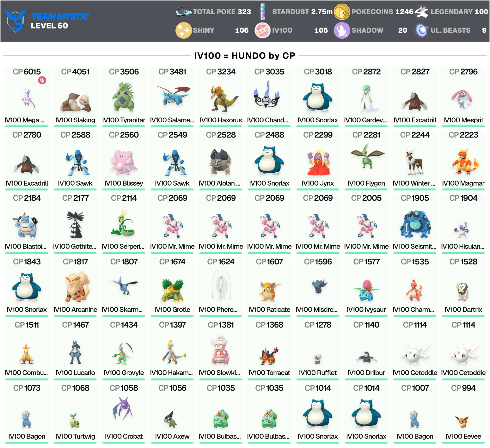Viewport: 490px width, 448px height.
Task: Click the Total Poke device icon
Action: tap(183, 12)
